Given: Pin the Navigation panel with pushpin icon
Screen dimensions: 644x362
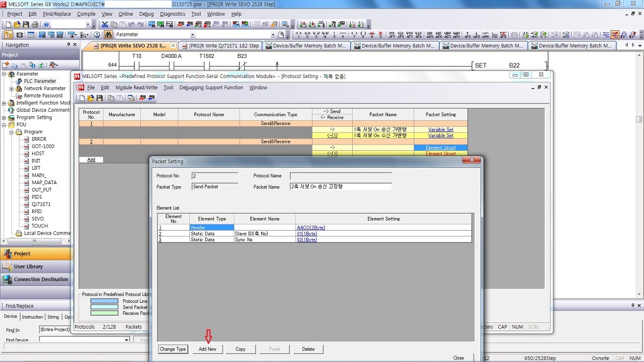Looking at the screenshot, I should 69,45.
